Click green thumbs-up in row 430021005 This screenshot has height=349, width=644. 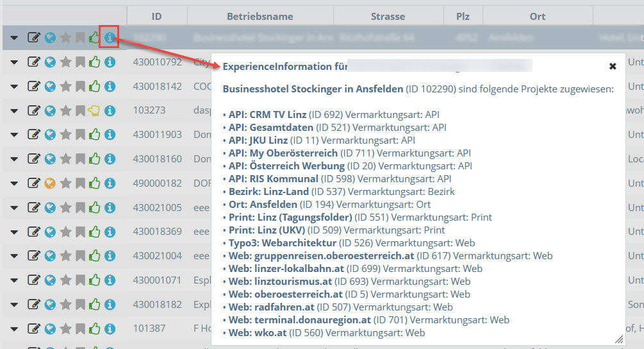coord(94,207)
